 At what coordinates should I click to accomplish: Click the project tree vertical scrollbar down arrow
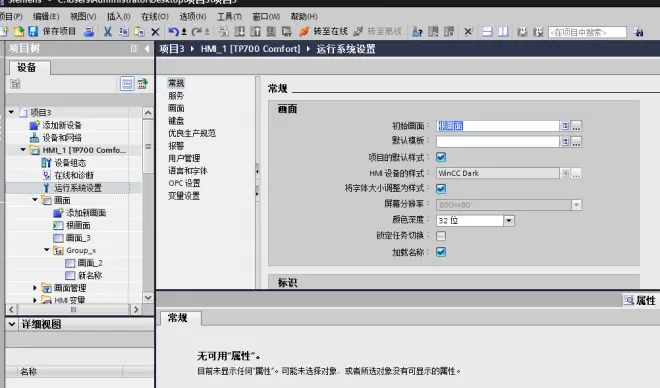pos(148,297)
